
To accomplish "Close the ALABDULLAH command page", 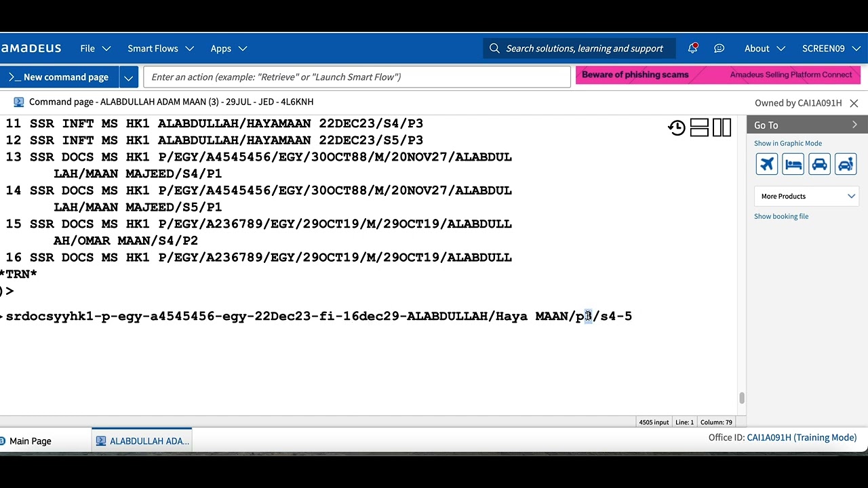I will (854, 103).
